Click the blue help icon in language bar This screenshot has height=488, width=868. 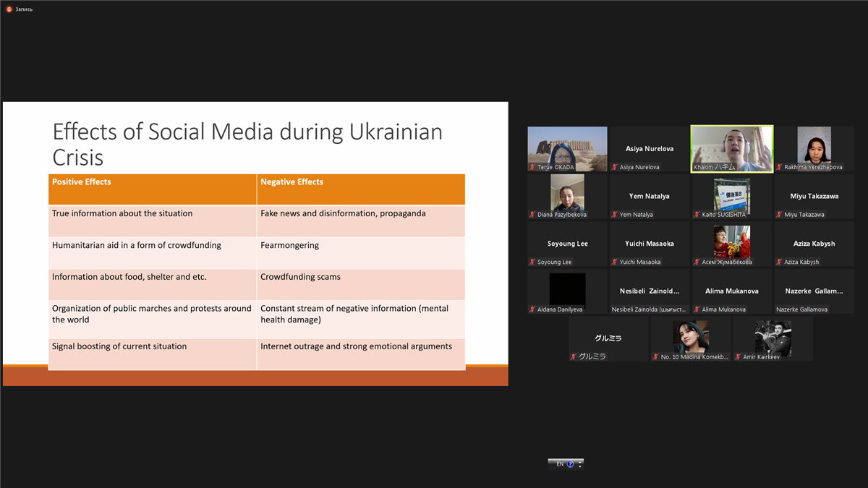(570, 464)
